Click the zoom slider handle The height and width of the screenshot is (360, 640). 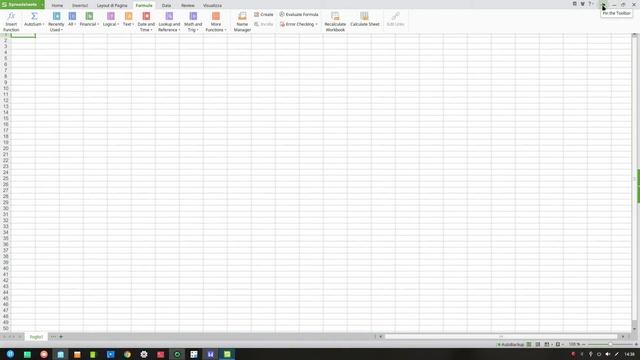coord(610,344)
